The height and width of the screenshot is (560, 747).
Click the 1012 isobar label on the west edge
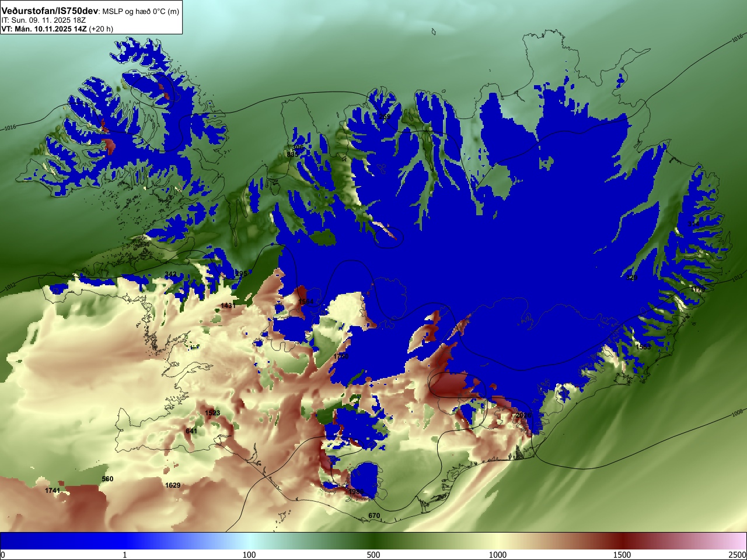tap(10, 287)
